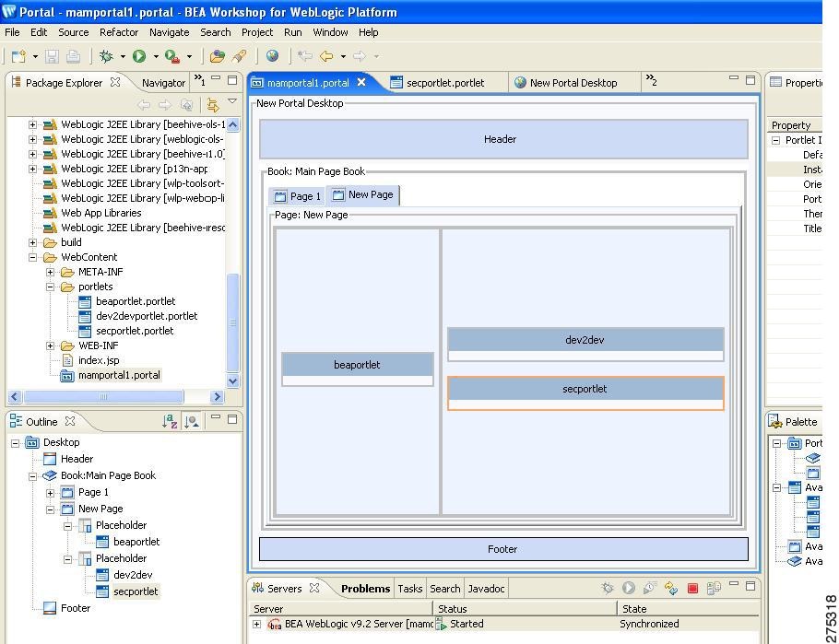Screen dimensions: 839x644
Task: Open the Refactor menu
Action: point(119,32)
